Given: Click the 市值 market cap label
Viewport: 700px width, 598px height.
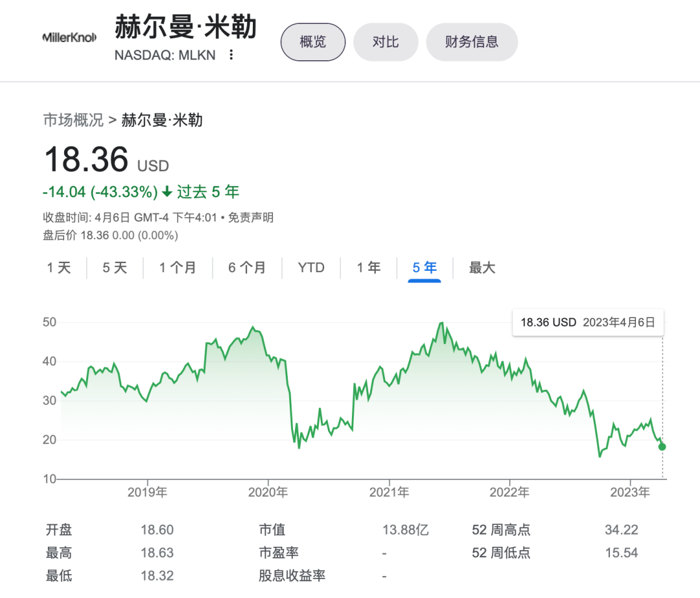Looking at the screenshot, I should [x=272, y=530].
